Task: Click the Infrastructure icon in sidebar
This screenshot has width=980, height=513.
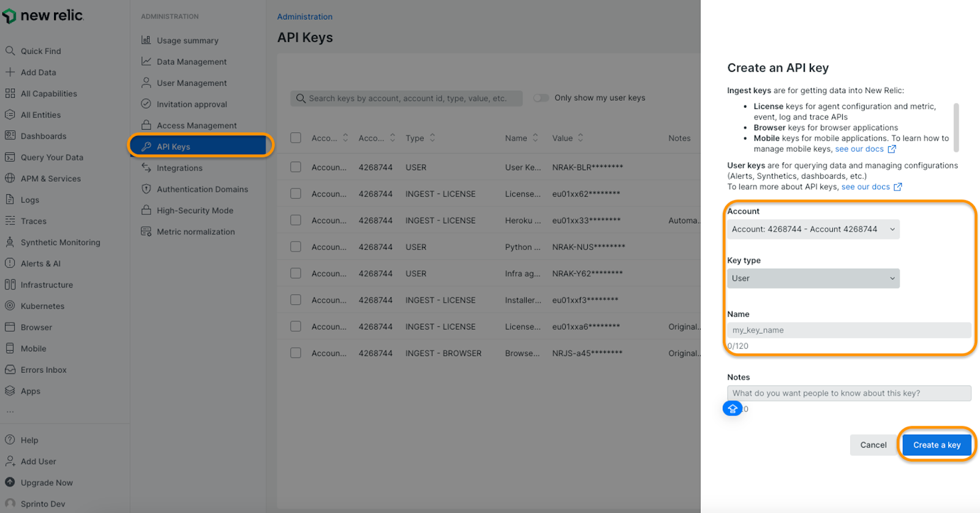Action: (x=10, y=285)
